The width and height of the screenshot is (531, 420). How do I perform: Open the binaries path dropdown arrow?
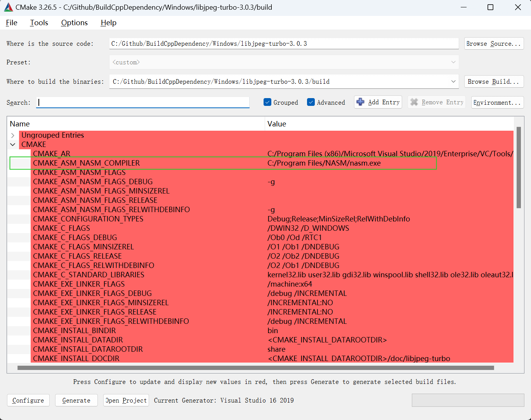(453, 81)
